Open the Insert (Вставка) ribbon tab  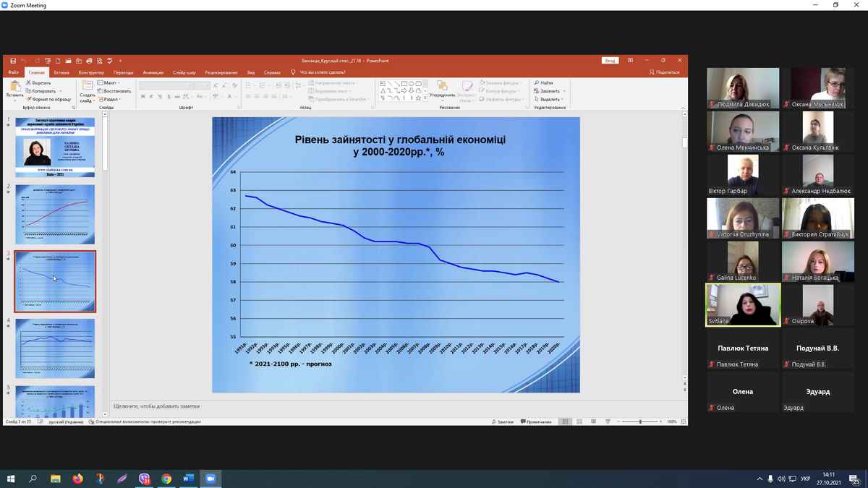coord(61,72)
